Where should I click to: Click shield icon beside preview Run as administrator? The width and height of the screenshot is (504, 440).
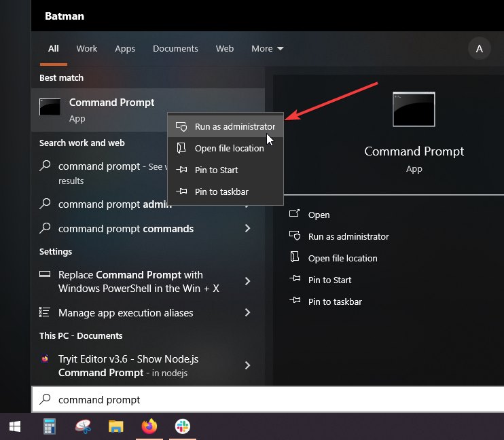point(295,236)
